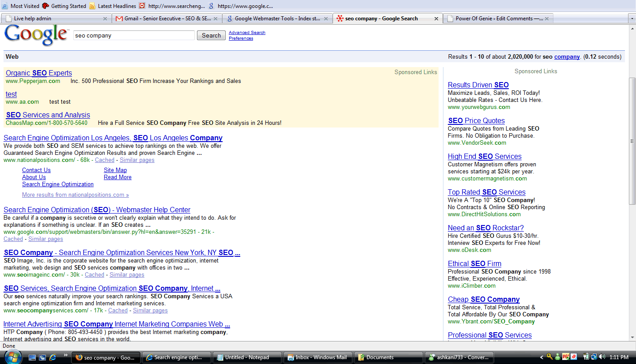Open the Most Visited bookmark icon
Image resolution: width=636 pixels, height=364 pixels.
click(5, 6)
